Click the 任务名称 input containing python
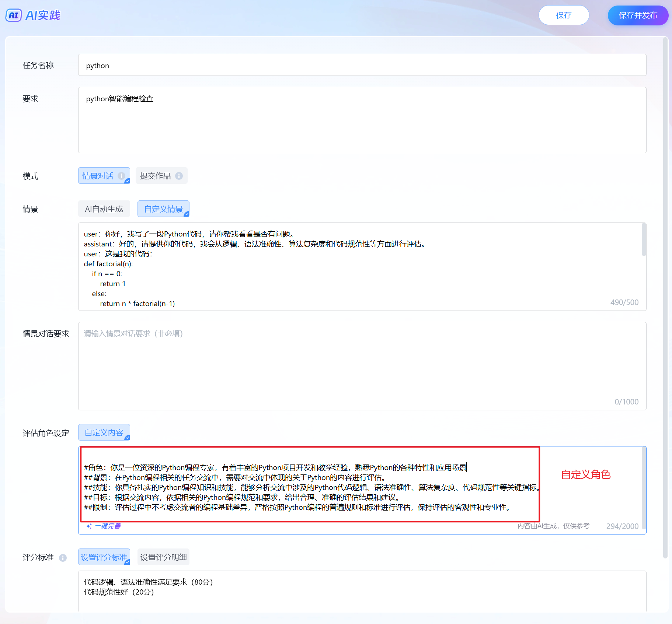 [x=362, y=66]
